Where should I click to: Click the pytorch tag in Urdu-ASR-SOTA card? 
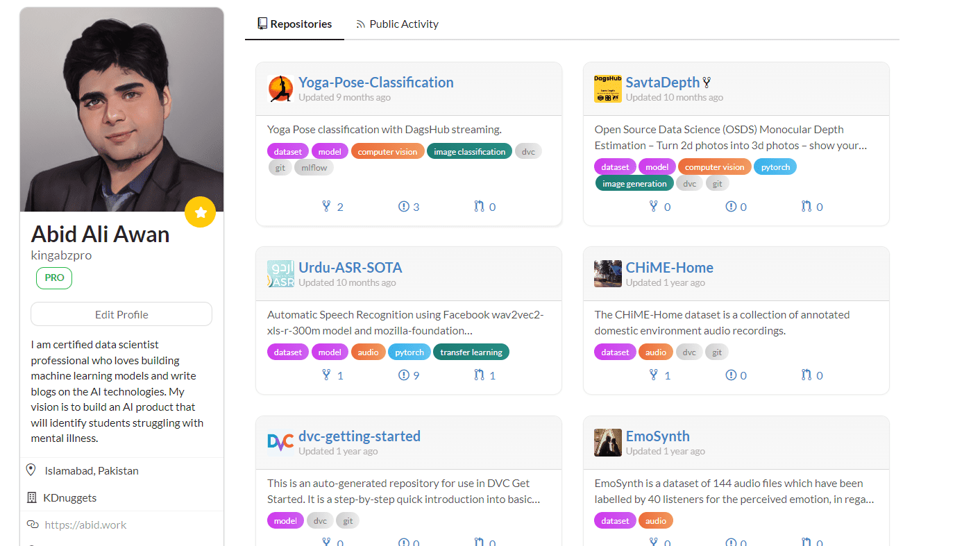pos(409,352)
